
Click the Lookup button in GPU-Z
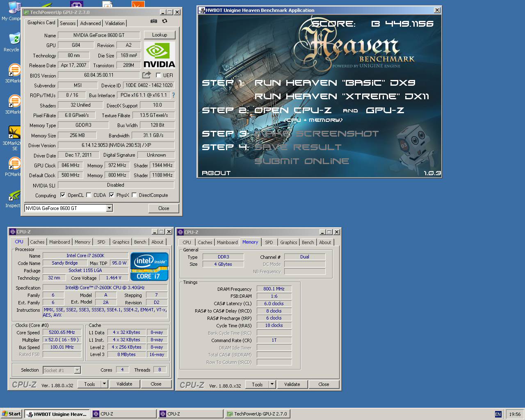[160, 35]
